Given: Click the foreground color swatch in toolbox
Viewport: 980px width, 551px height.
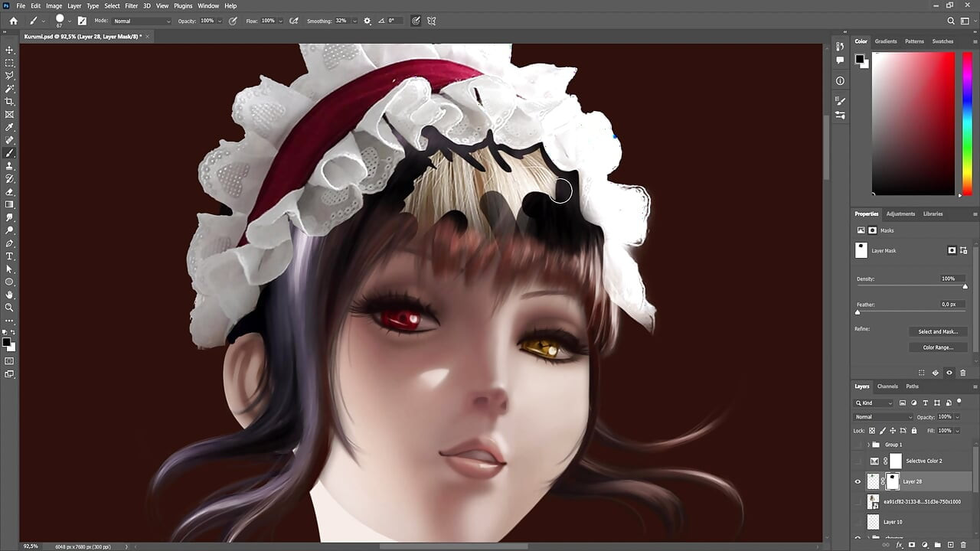Looking at the screenshot, I should 7,342.
